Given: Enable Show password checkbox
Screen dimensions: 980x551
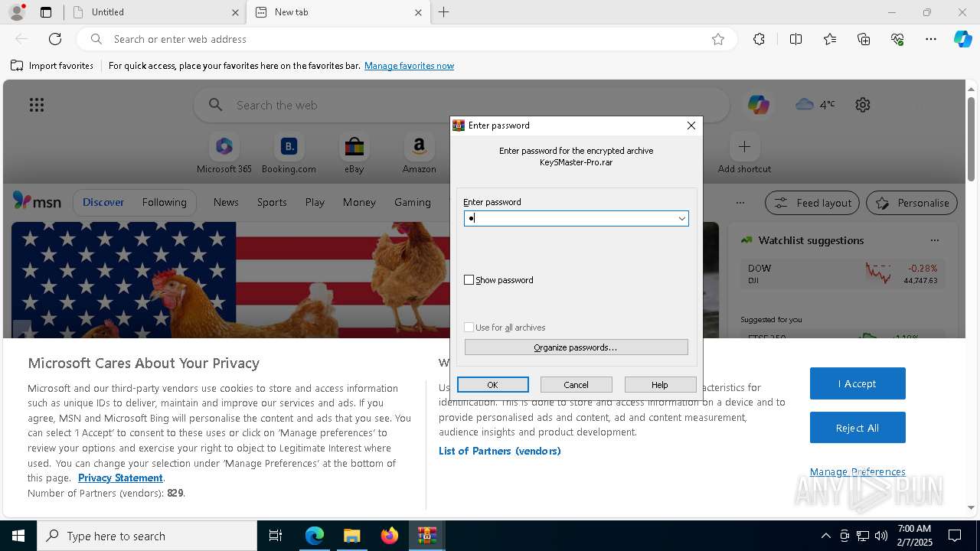Looking at the screenshot, I should point(469,280).
